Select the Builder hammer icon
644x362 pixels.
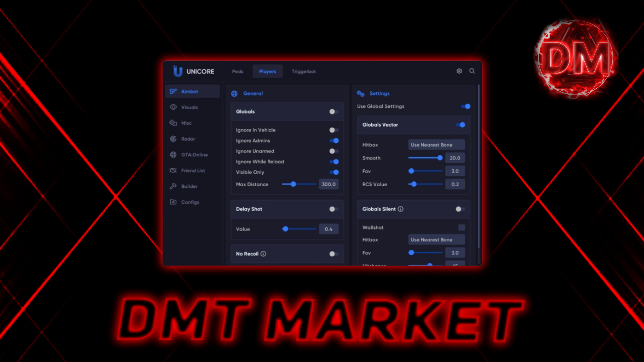click(x=173, y=186)
